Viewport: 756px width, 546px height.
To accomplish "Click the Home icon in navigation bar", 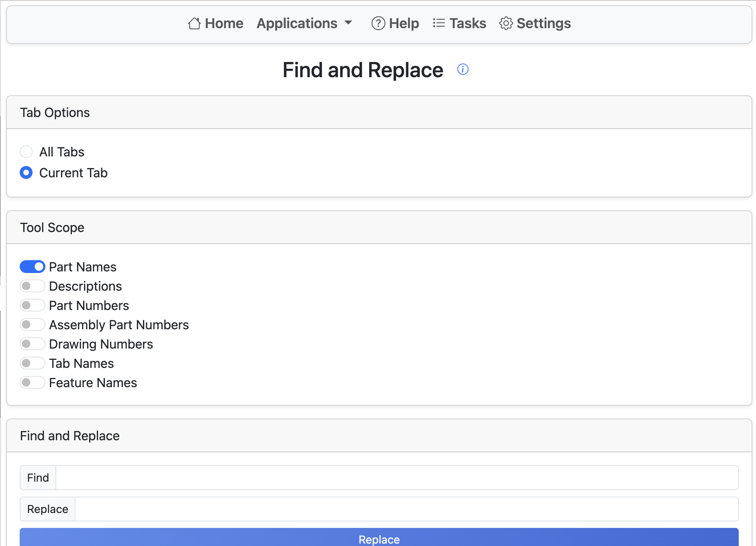I will click(x=194, y=23).
